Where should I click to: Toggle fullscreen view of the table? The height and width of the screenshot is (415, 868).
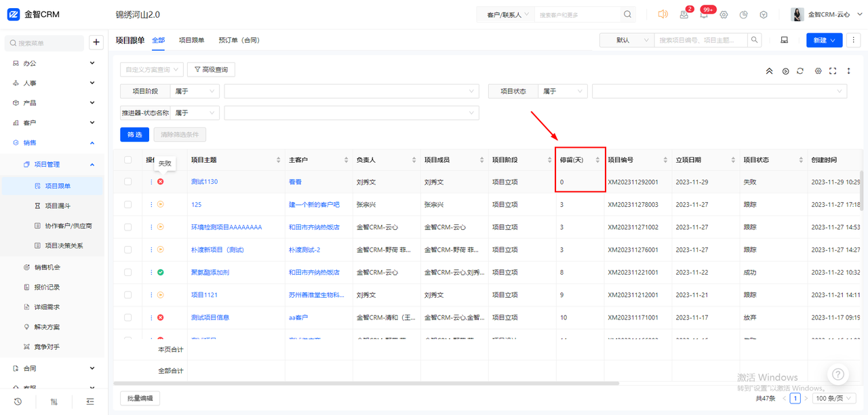point(833,71)
